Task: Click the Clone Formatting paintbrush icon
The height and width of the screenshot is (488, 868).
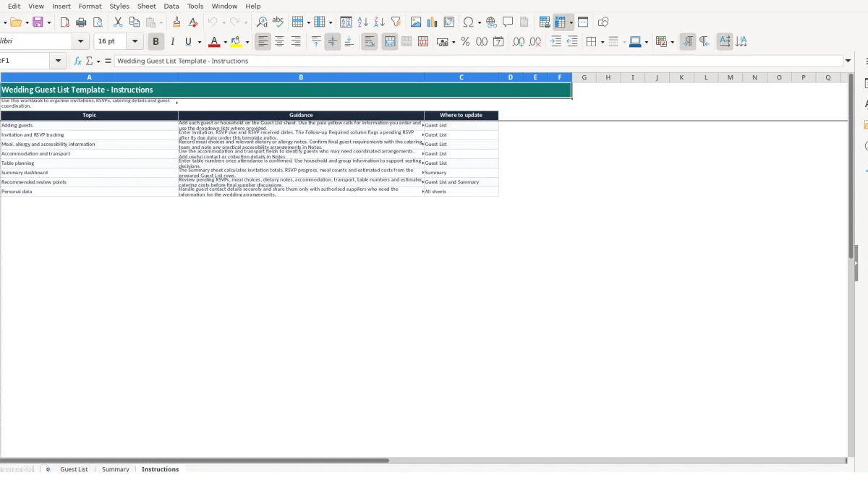Action: click(x=176, y=22)
